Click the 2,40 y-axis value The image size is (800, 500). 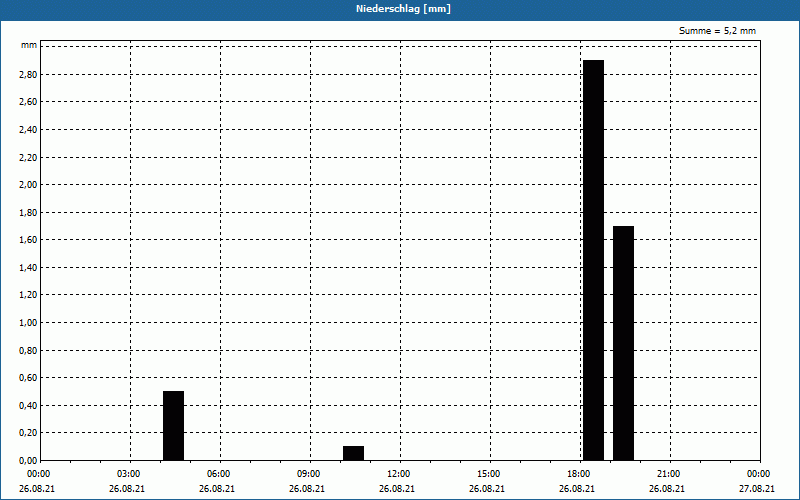[28, 130]
